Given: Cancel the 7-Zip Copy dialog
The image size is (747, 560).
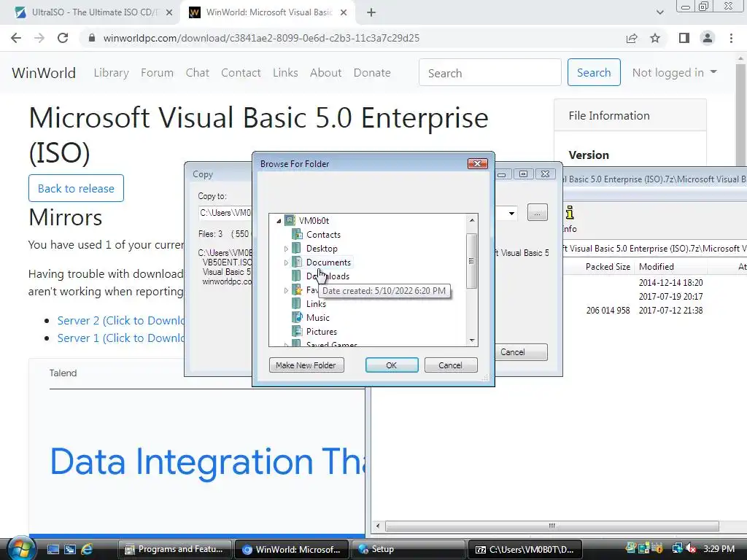Looking at the screenshot, I should pyautogui.click(x=519, y=352).
